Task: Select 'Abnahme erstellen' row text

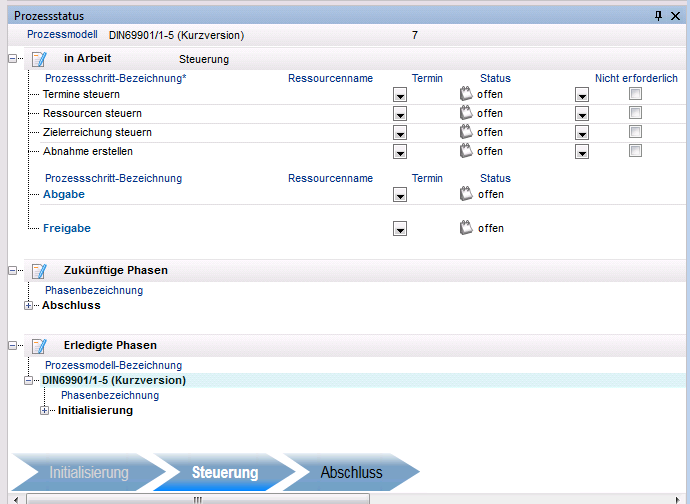Action: click(88, 151)
